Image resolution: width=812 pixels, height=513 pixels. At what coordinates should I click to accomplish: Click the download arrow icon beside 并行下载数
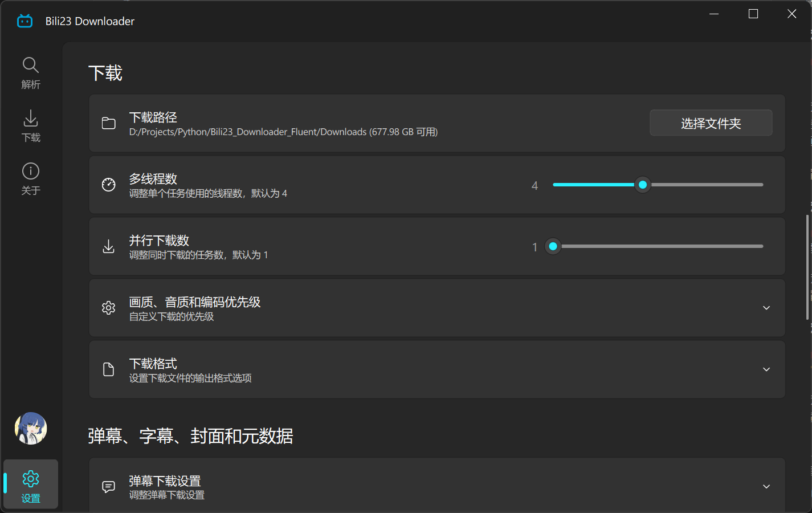pyautogui.click(x=108, y=246)
